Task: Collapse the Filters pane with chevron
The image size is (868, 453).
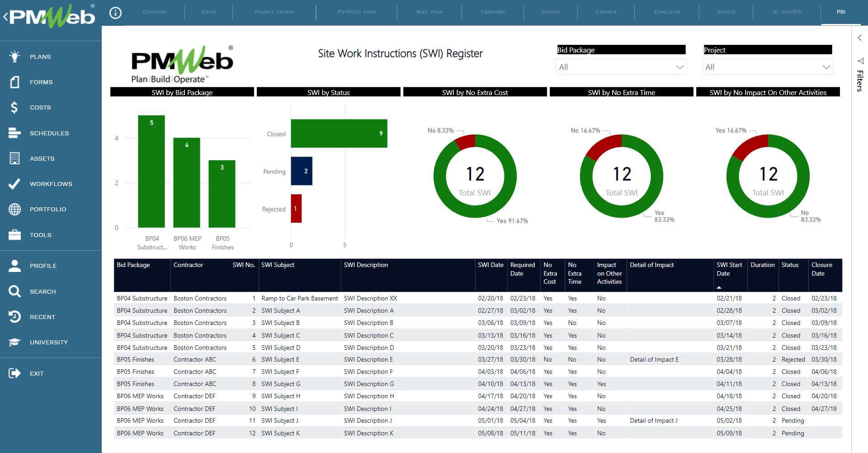Action: pos(859,38)
